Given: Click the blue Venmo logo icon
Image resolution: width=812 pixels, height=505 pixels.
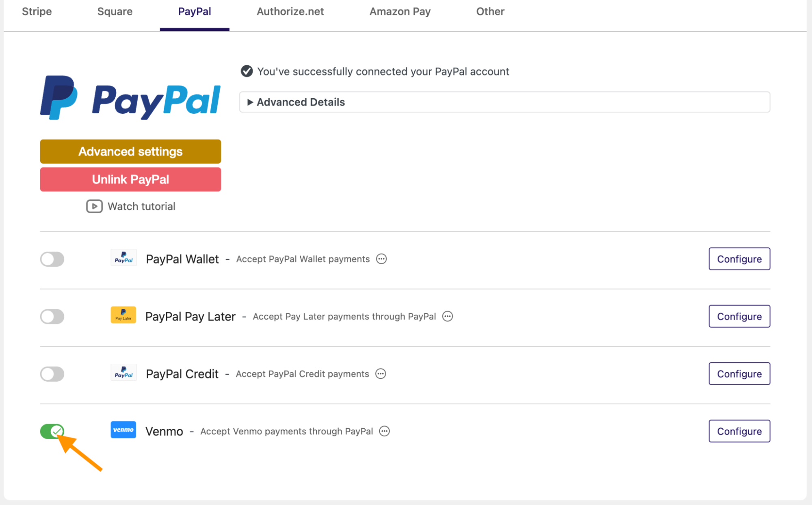Looking at the screenshot, I should [x=123, y=430].
